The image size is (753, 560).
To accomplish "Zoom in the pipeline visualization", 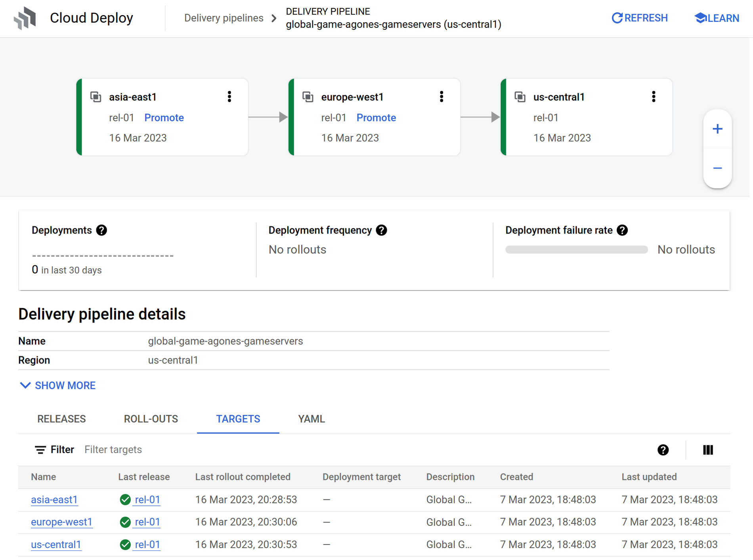I will click(717, 129).
